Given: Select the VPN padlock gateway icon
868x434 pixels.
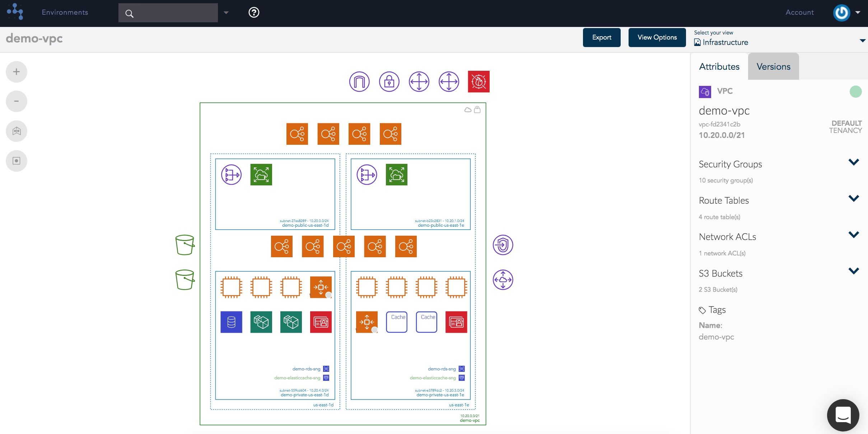Looking at the screenshot, I should (x=389, y=82).
